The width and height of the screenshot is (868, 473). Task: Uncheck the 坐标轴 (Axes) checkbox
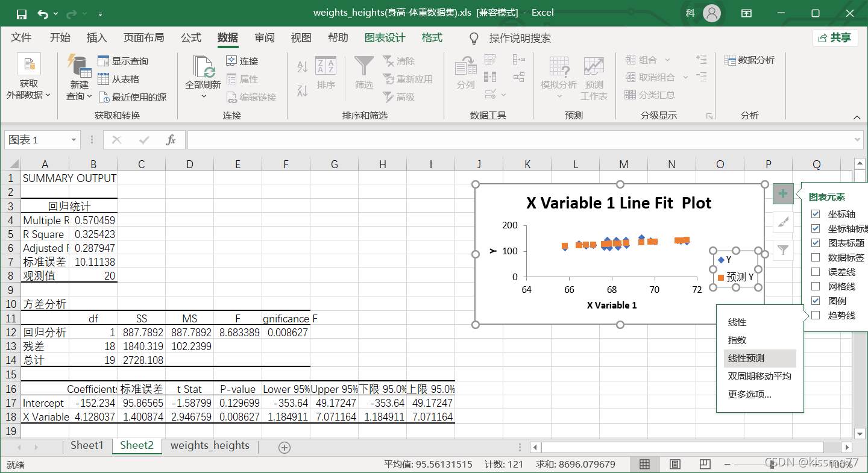point(816,214)
